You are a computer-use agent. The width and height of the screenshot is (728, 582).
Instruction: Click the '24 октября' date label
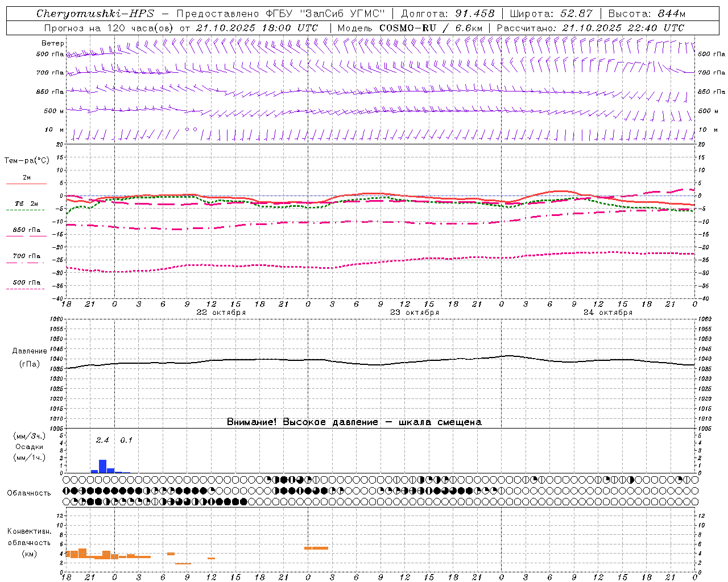point(608,313)
